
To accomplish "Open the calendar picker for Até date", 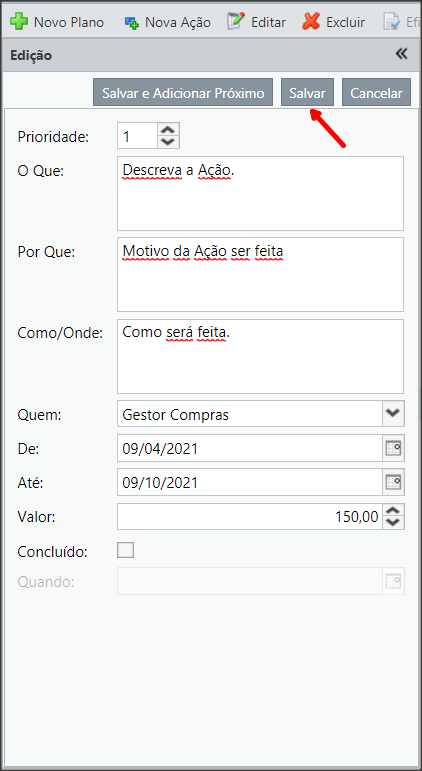I will (x=393, y=482).
